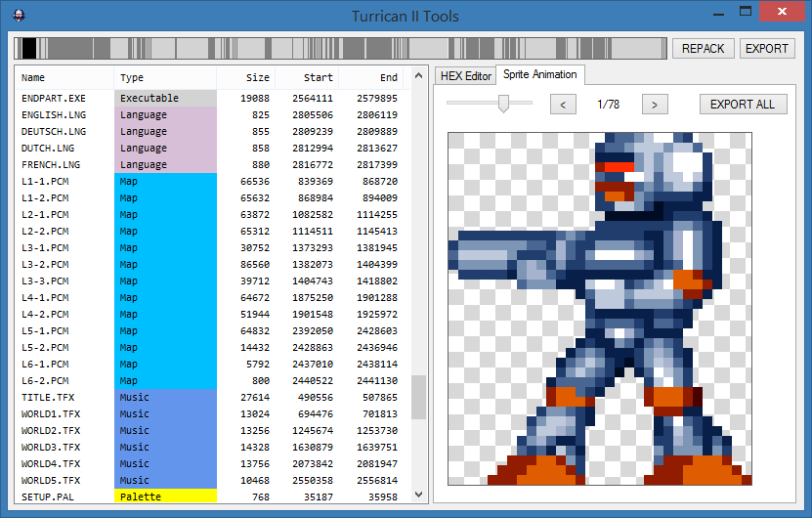Sort by Size column header
The width and height of the screenshot is (812, 518).
pos(246,78)
